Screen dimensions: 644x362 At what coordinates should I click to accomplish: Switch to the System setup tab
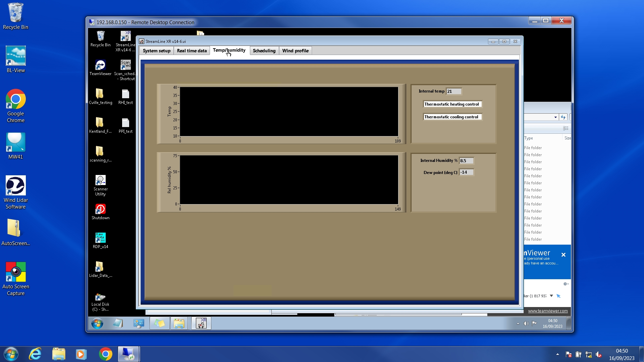click(x=157, y=51)
